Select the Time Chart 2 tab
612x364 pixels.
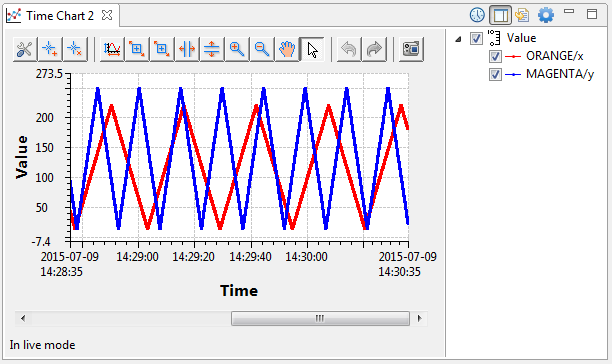point(60,16)
